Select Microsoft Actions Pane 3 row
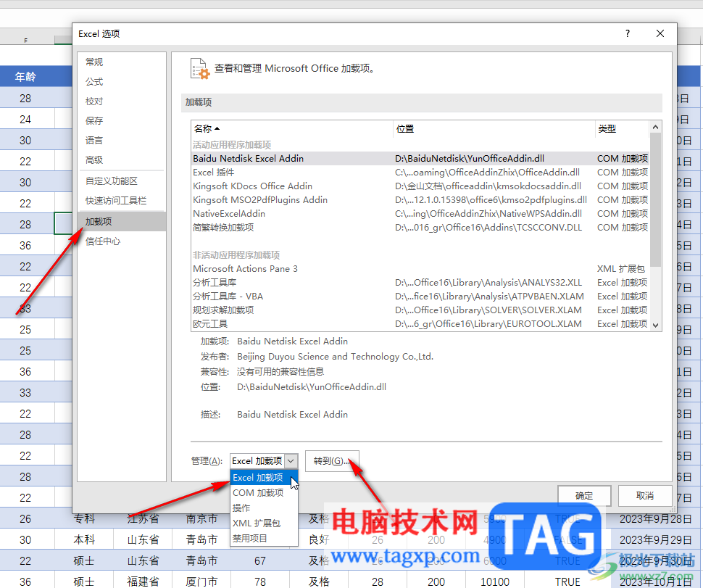 point(420,269)
